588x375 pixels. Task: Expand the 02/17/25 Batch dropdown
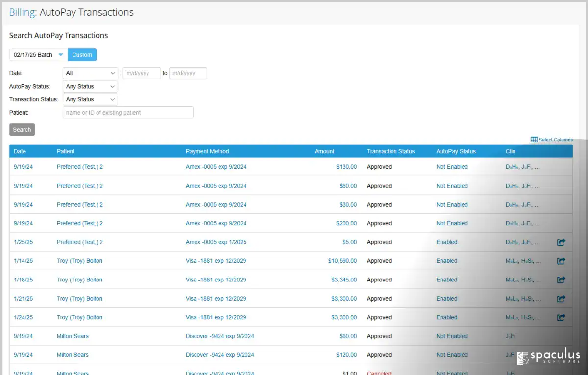coord(39,55)
